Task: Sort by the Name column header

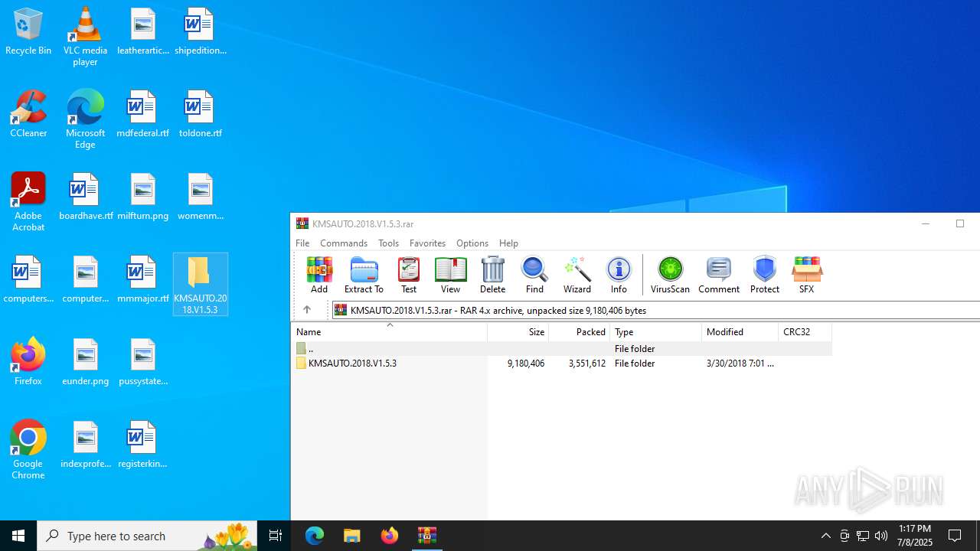Action: point(389,331)
